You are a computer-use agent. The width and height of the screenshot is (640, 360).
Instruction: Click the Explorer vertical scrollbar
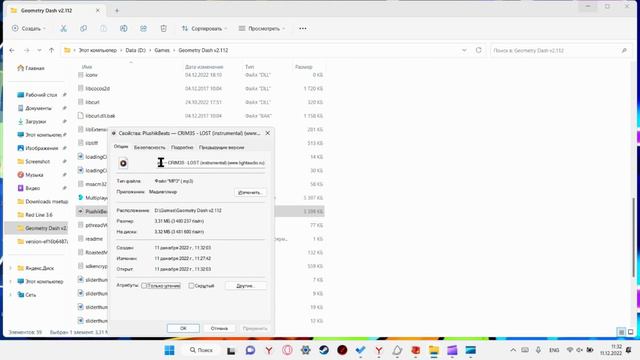(x=633, y=237)
